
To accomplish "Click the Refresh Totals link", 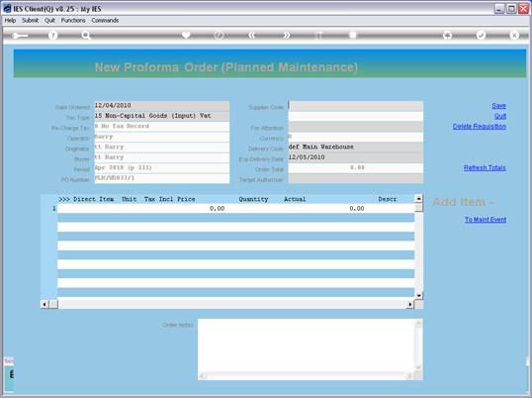I will click(485, 167).
